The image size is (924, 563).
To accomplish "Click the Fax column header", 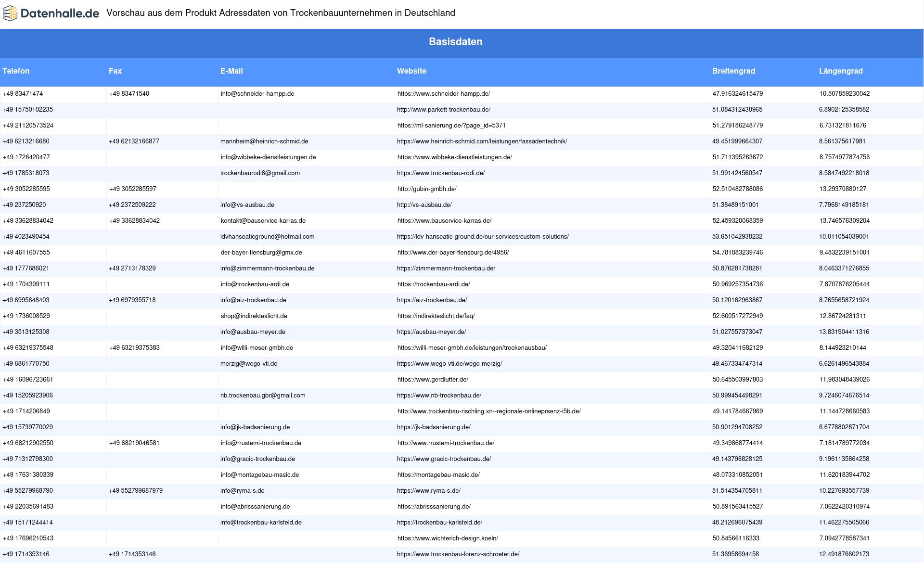I will 115,71.
